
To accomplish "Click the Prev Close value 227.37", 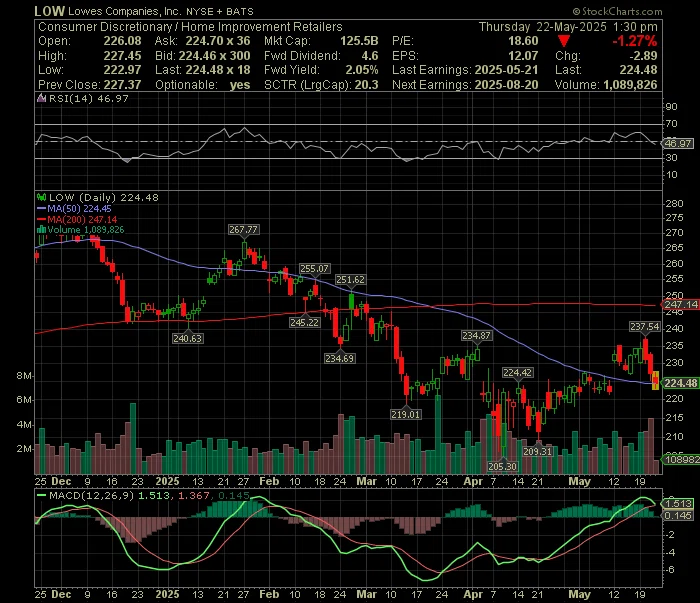I will pyautogui.click(x=122, y=85).
